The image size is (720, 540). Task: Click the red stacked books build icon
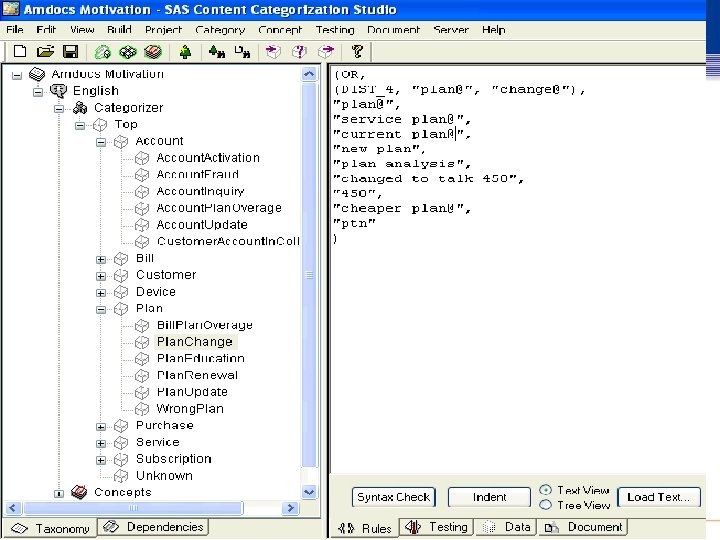pos(152,52)
